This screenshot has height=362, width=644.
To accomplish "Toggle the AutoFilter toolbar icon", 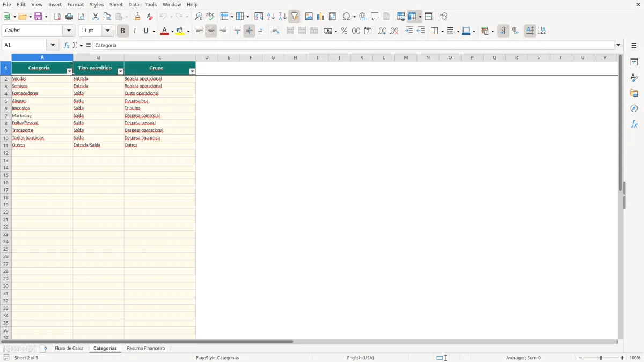I will pyautogui.click(x=294, y=17).
